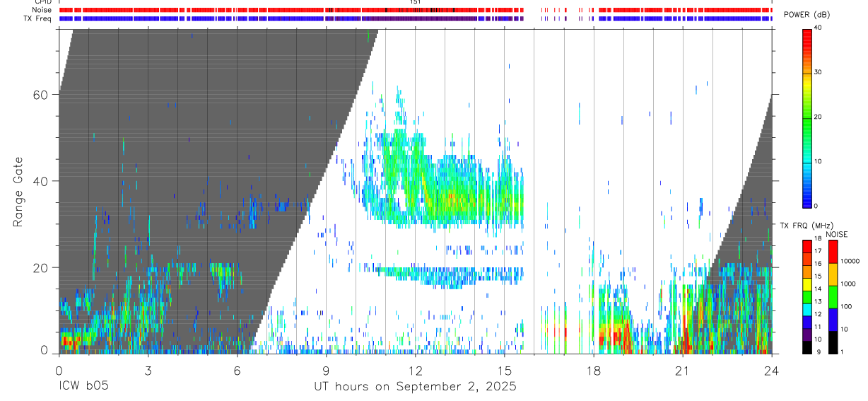
Task: Click the red 18 MHz segment of the TX FRQ colorbar
Action: click(x=807, y=246)
